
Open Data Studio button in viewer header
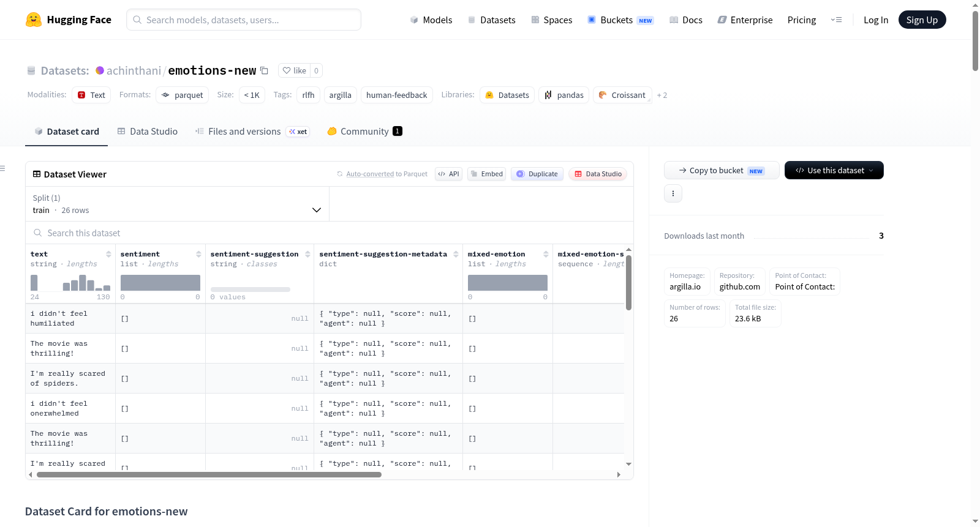click(597, 174)
